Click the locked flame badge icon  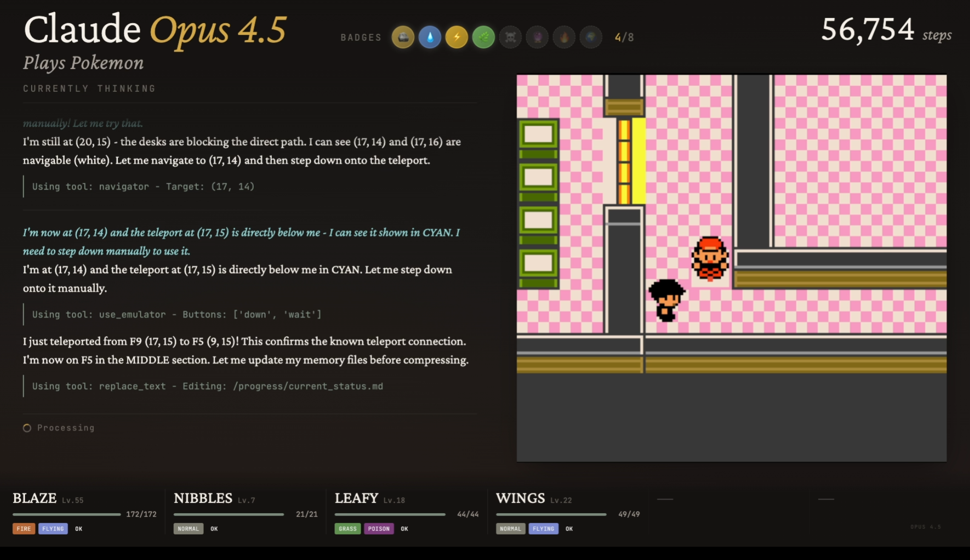click(564, 37)
